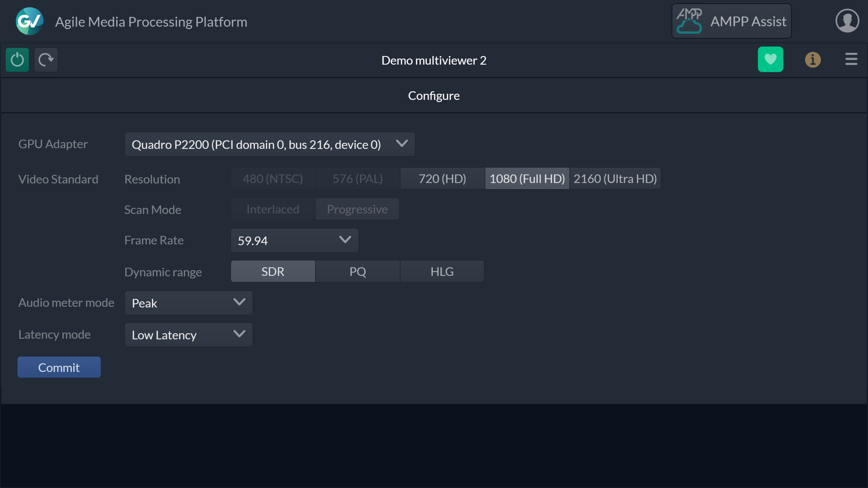The height and width of the screenshot is (488, 868).
Task: Set dynamic range to PQ
Action: 358,271
